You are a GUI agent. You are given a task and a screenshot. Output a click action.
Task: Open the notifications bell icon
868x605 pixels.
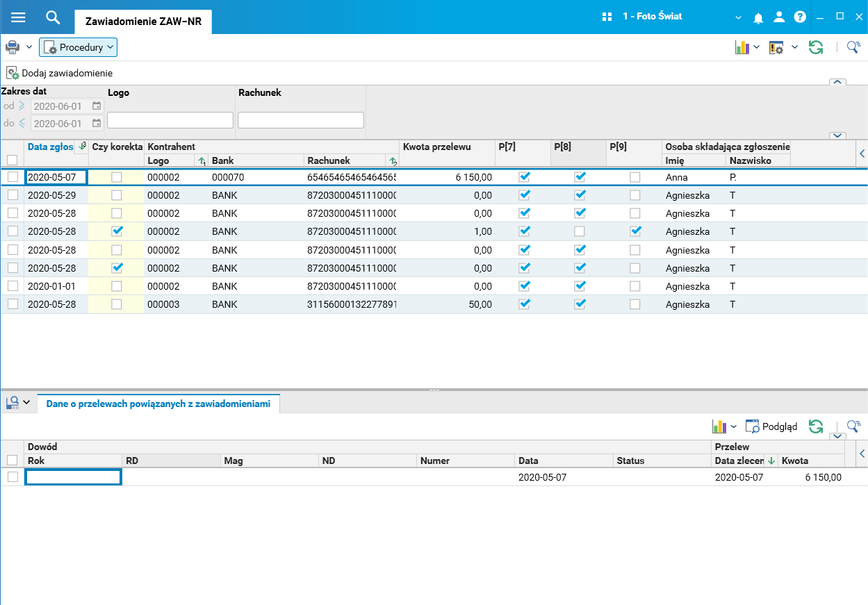pos(758,17)
